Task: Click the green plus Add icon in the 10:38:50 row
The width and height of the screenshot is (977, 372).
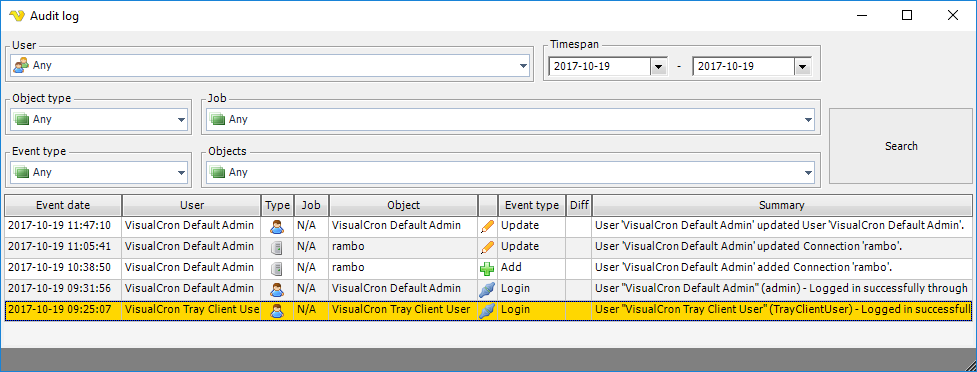Action: click(x=487, y=269)
